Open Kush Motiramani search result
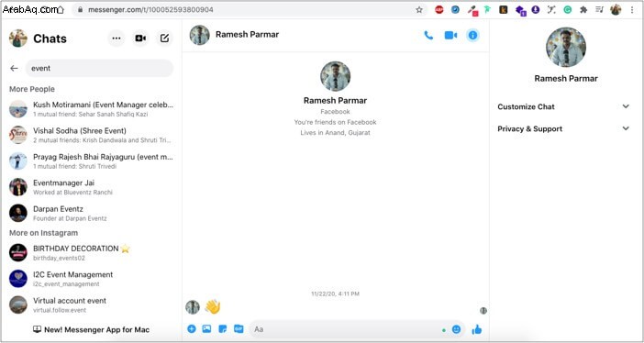The height and width of the screenshot is (343, 644). (91, 109)
